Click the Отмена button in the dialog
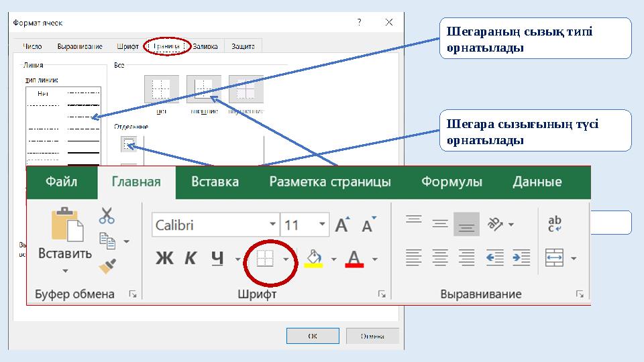This screenshot has height=362, width=644. tap(372, 336)
